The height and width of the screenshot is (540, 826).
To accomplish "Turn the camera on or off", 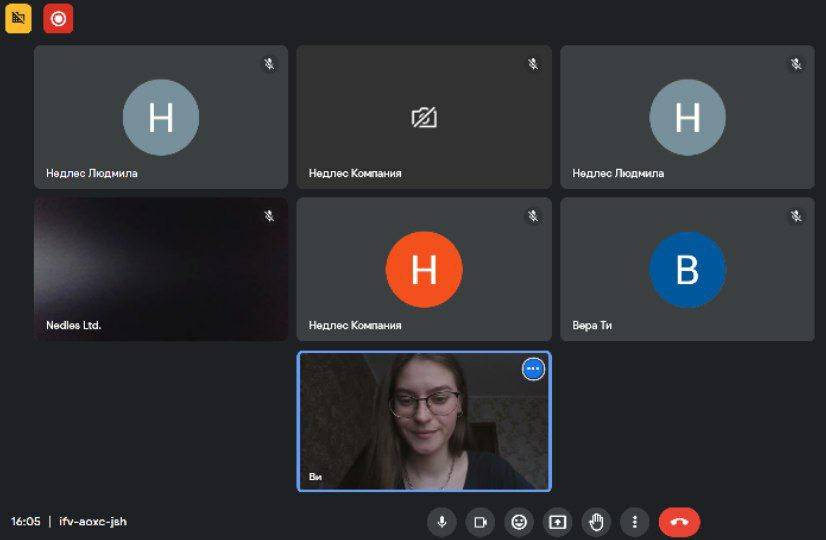I will [x=480, y=521].
